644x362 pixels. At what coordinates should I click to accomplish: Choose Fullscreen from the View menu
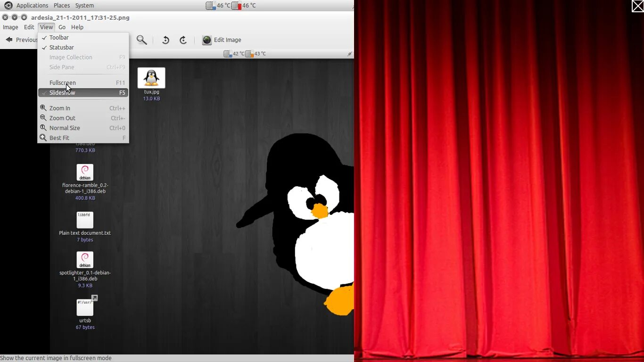(83, 83)
